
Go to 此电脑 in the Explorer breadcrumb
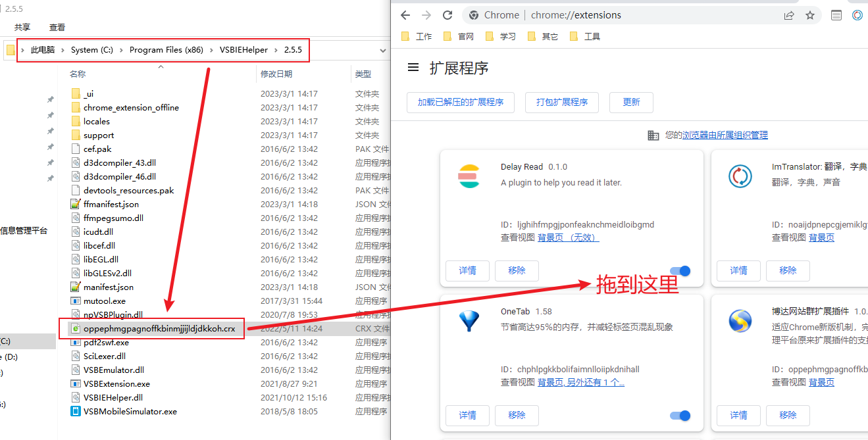pyautogui.click(x=43, y=50)
